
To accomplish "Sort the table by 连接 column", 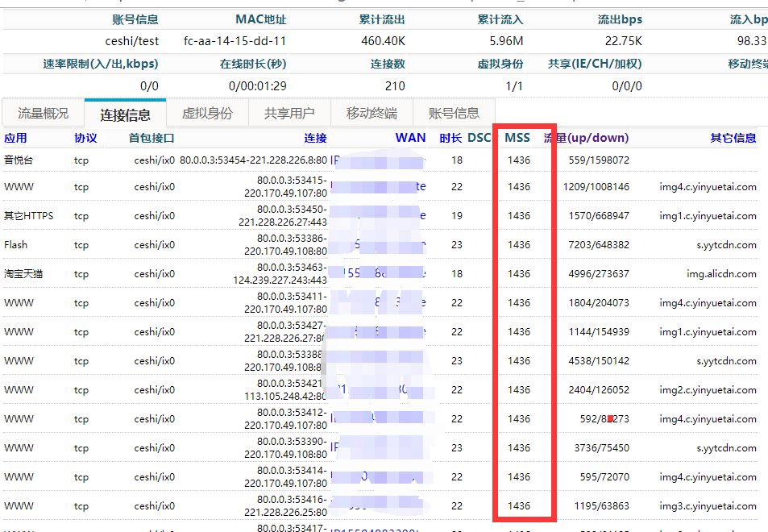I will 318,137.
